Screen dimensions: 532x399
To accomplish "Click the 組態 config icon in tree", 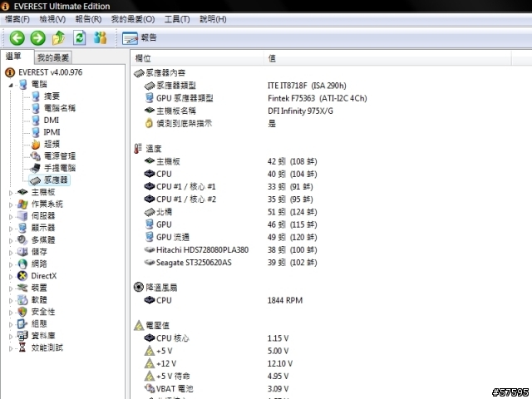I will click(22, 323).
